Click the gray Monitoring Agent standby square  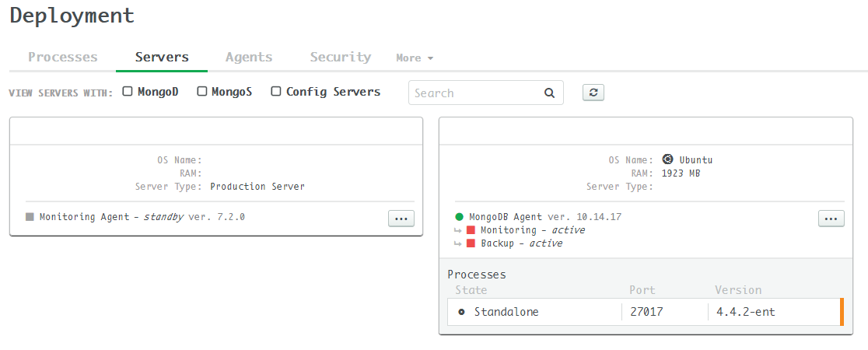(x=30, y=217)
